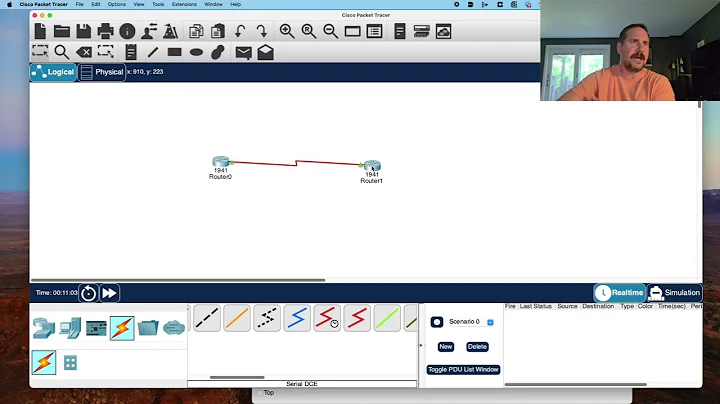Open the Custom Devices dialog icon
Viewport: 720px width, 404px height.
(x=400, y=31)
